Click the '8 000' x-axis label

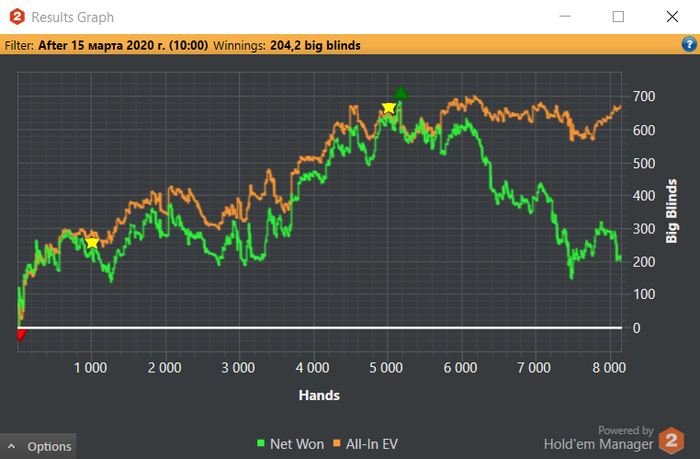(x=609, y=367)
